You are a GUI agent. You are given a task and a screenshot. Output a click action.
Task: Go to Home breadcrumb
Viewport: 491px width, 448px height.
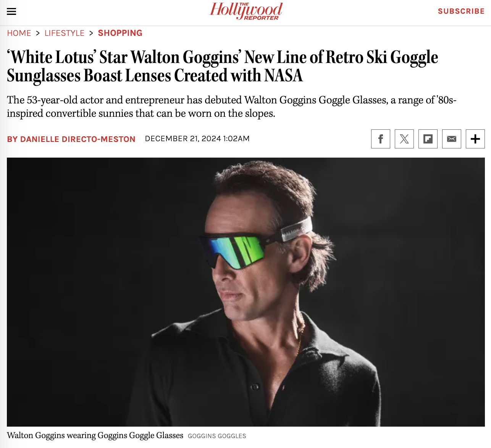click(x=19, y=33)
